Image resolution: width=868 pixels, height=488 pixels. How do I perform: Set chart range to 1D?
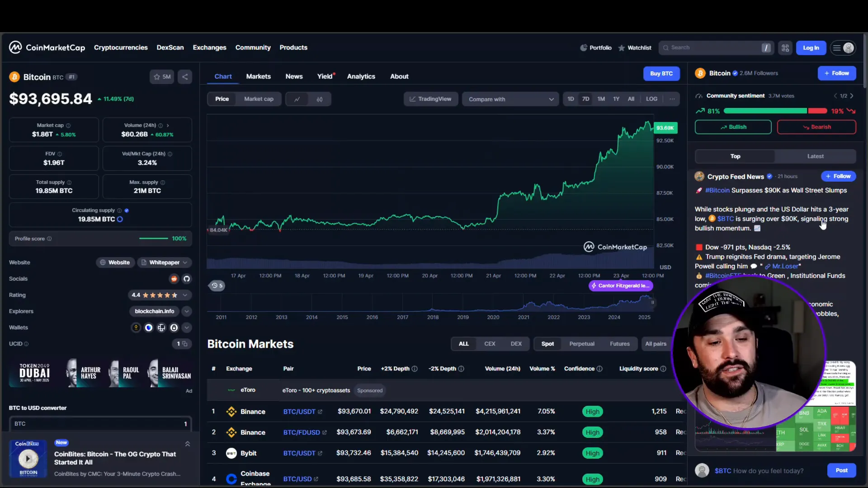pyautogui.click(x=571, y=99)
